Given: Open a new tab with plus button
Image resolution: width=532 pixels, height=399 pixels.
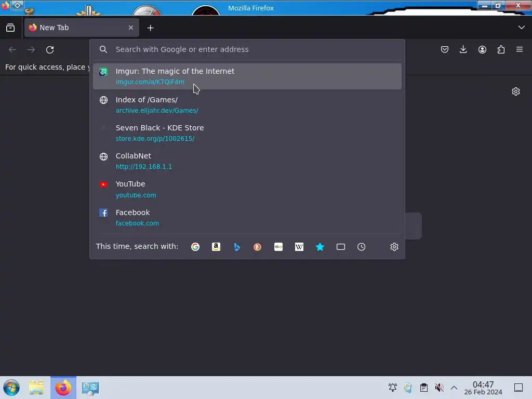Looking at the screenshot, I should point(150,28).
